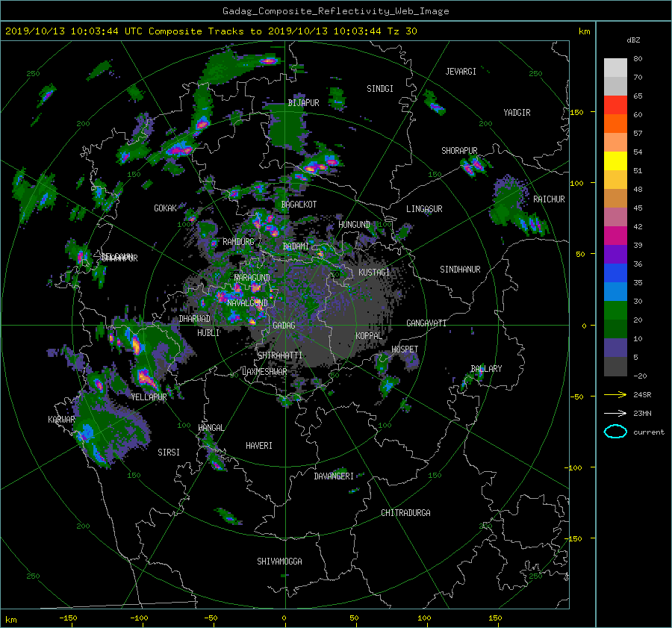The height and width of the screenshot is (628, 672).
Task: Click the SINDHANUR city label
Action: pos(460,270)
